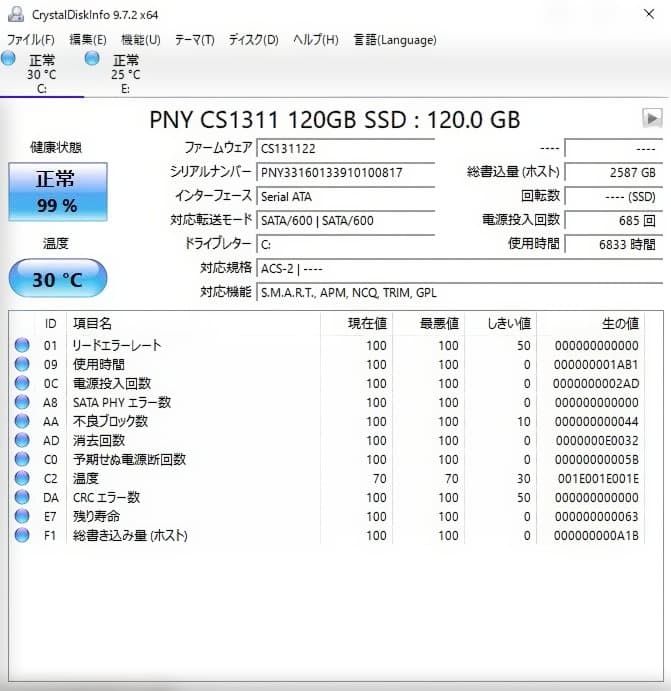
Task: Click the 正常 99 % health status button
Action: click(x=58, y=192)
